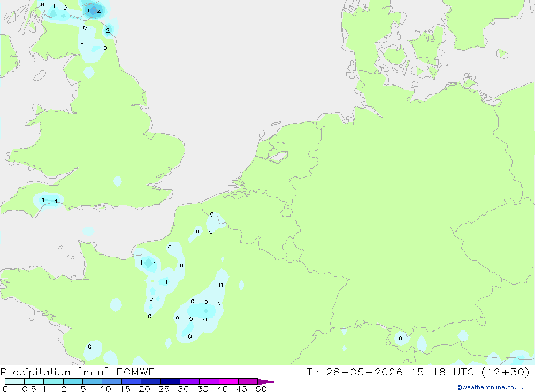Pick the 35–40 mm purple legend block
The image size is (535, 392).
pyautogui.click(x=209, y=381)
